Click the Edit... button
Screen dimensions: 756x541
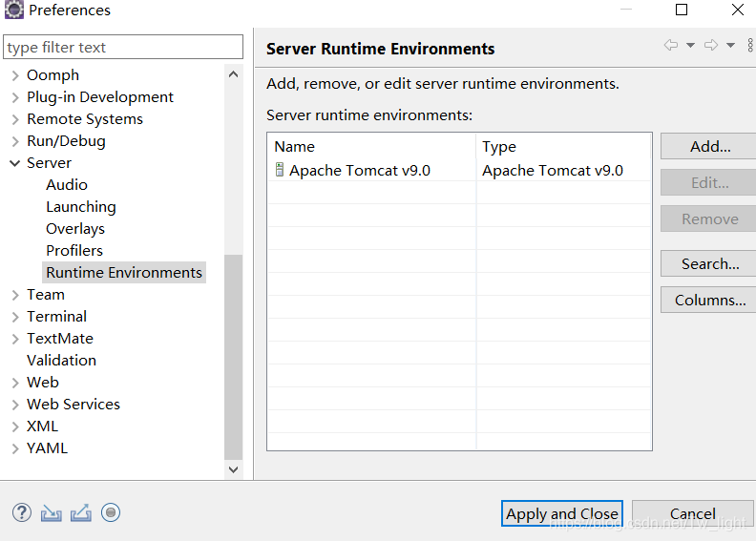pos(710,182)
